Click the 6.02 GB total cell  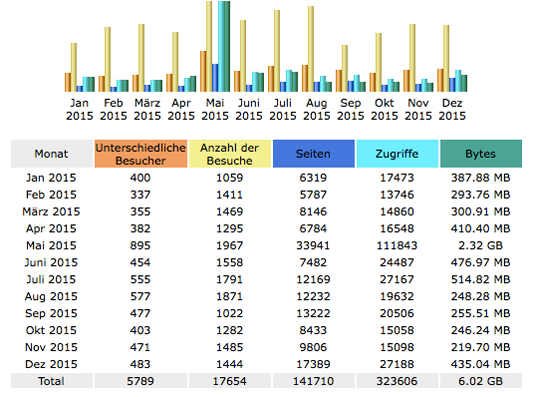tap(481, 381)
